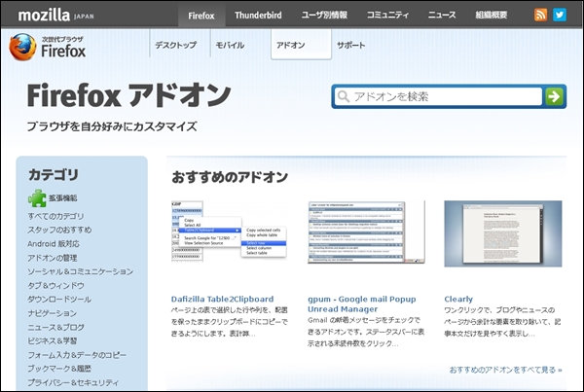This screenshot has width=584, height=392.
Task: Open フォーム入力&データのコピー category
Action: click(77, 355)
